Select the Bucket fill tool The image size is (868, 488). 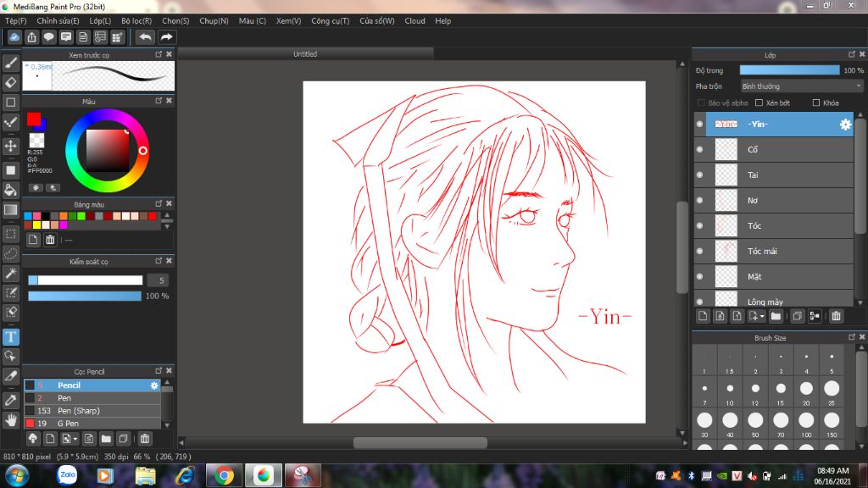pos(10,190)
